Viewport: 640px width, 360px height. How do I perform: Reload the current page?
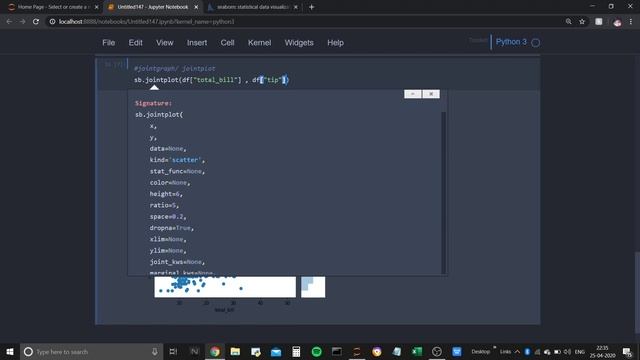pos(36,21)
